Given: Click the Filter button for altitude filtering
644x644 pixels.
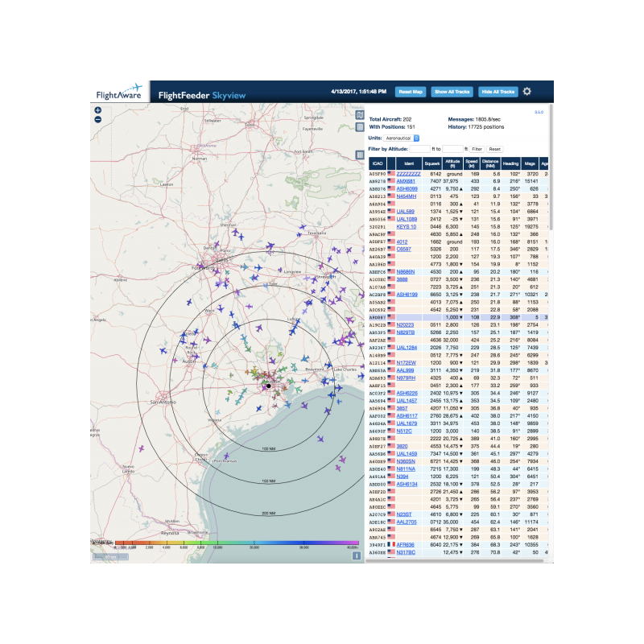Looking at the screenshot, I should pos(477,149).
